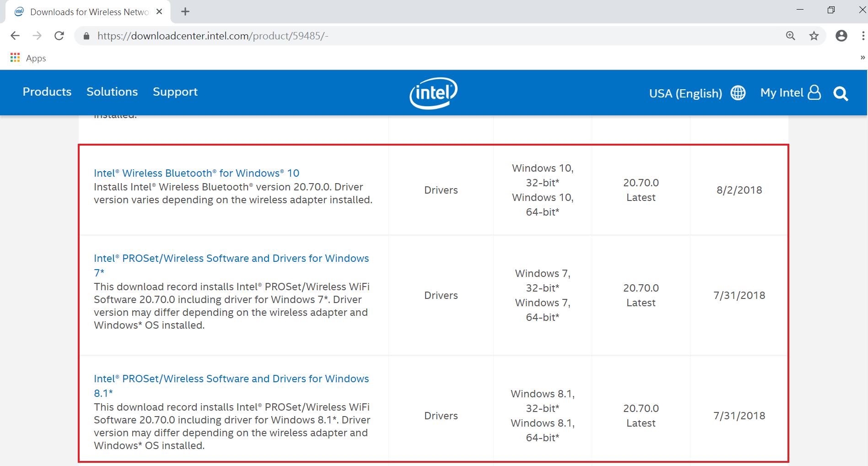Open the Solutions menu
The image size is (868, 466).
coord(112,92)
